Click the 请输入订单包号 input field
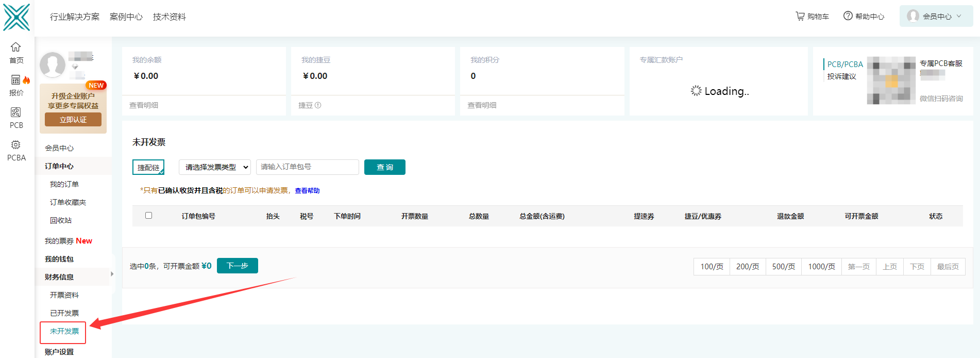This screenshot has width=980, height=358. pos(307,167)
